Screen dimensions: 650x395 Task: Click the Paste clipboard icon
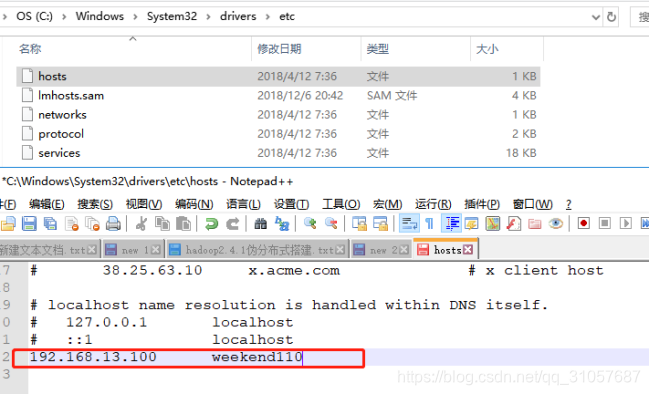pyautogui.click(x=183, y=224)
